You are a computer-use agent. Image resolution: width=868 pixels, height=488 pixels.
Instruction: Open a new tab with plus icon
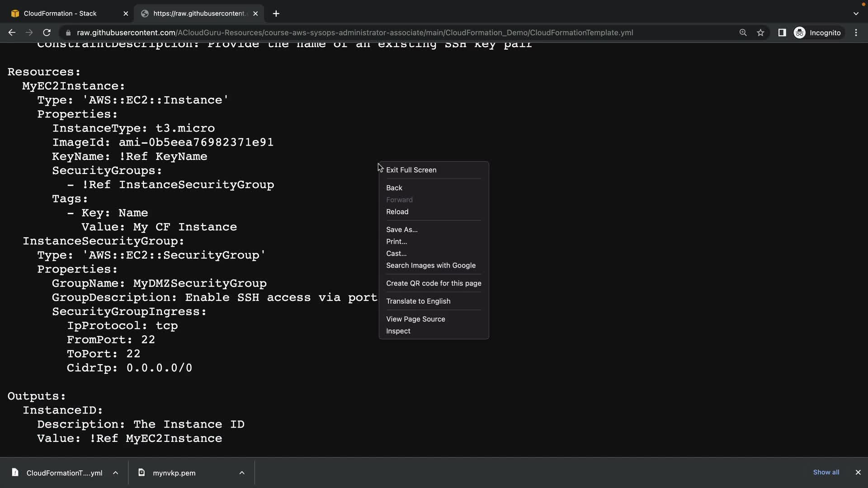[276, 14]
